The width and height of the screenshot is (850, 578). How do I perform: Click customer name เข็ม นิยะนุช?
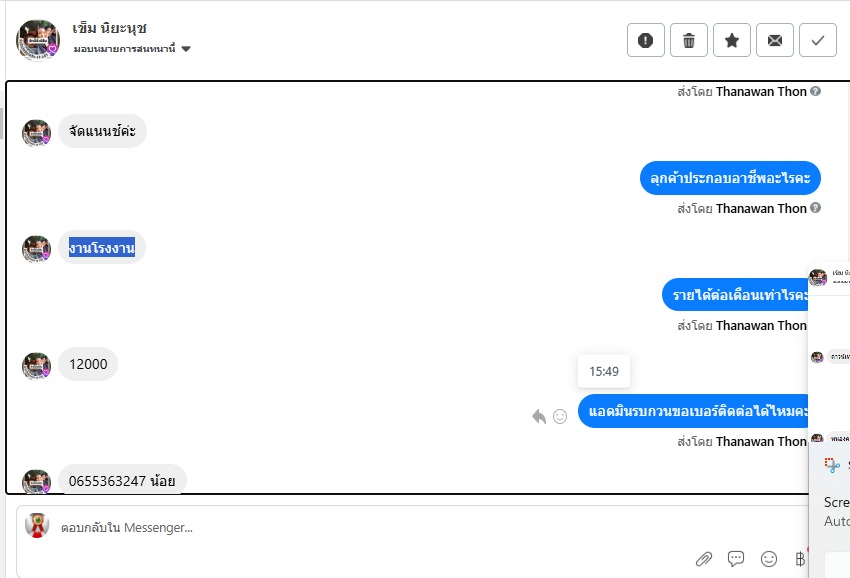click(110, 28)
